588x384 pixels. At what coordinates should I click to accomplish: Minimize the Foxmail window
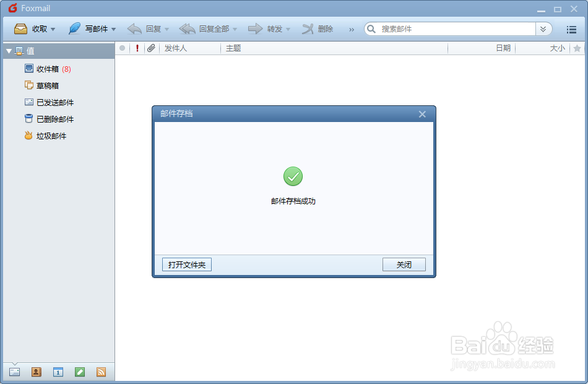click(x=541, y=10)
